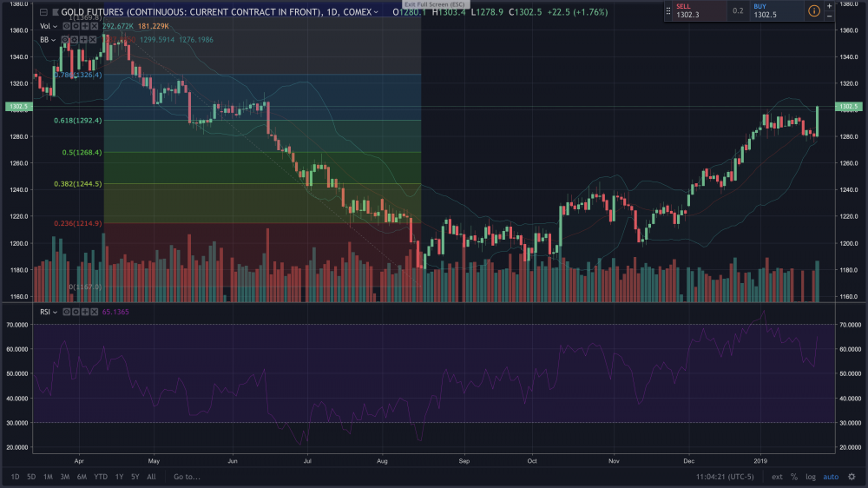Toggle the log scale option
The width and height of the screenshot is (868, 488).
[x=810, y=477]
